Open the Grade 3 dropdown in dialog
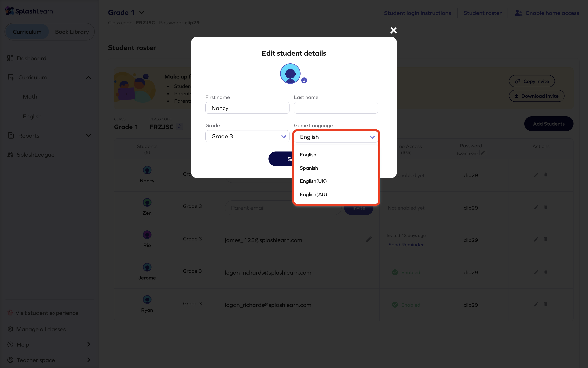The width and height of the screenshot is (588, 368). pos(247,136)
